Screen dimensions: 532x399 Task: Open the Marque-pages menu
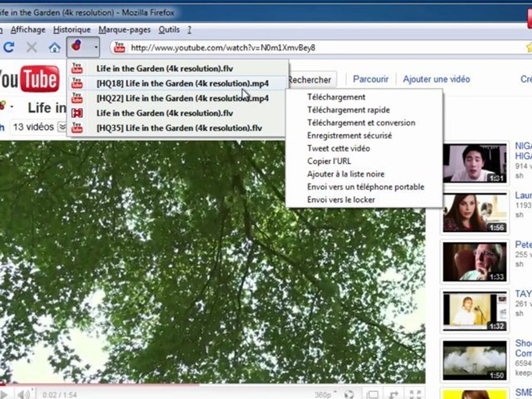tap(125, 30)
